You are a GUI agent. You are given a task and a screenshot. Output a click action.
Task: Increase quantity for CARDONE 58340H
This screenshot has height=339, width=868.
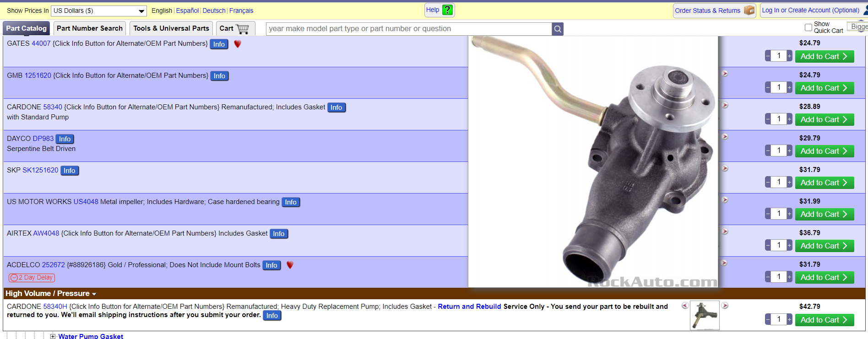(x=790, y=319)
